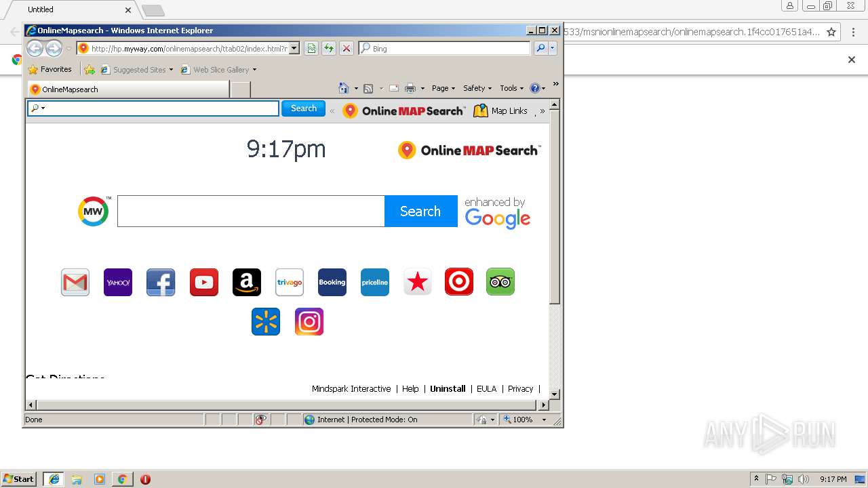The image size is (868, 488).
Task: Click Chrome icon in the taskbar
Action: click(x=122, y=479)
